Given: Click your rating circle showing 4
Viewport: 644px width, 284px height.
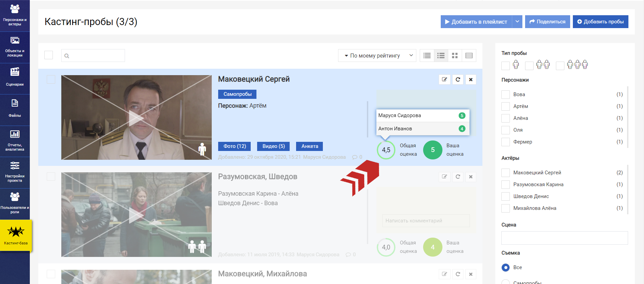Looking at the screenshot, I should (433, 247).
